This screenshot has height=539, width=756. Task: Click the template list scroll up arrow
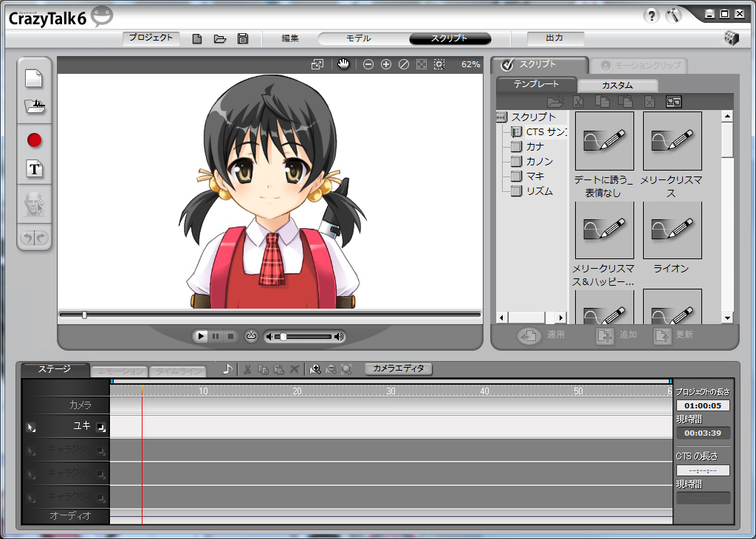pos(727,116)
